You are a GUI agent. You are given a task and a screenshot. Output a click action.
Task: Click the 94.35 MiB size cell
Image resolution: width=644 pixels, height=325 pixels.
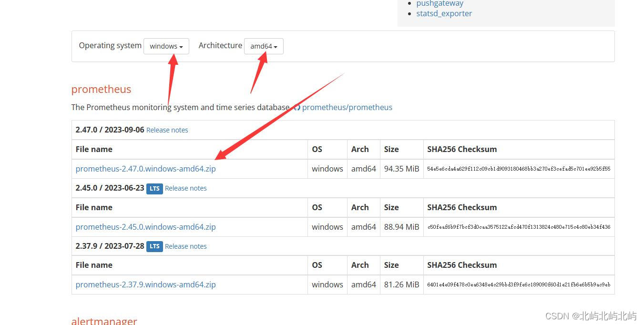[x=402, y=169]
